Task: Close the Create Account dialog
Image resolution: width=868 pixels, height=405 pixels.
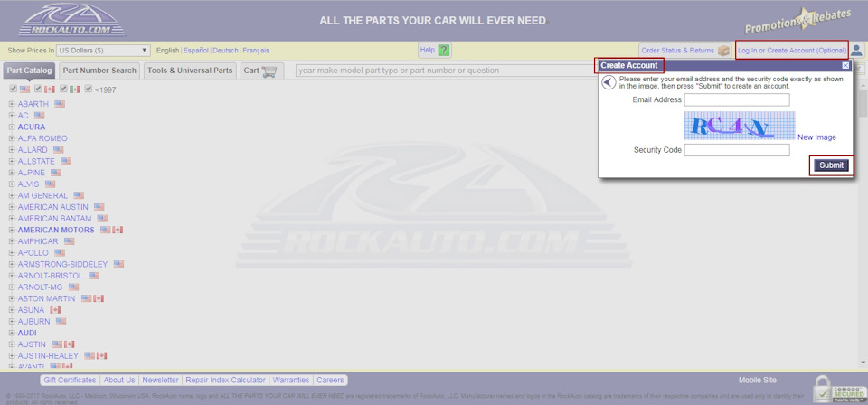Action: click(x=845, y=65)
